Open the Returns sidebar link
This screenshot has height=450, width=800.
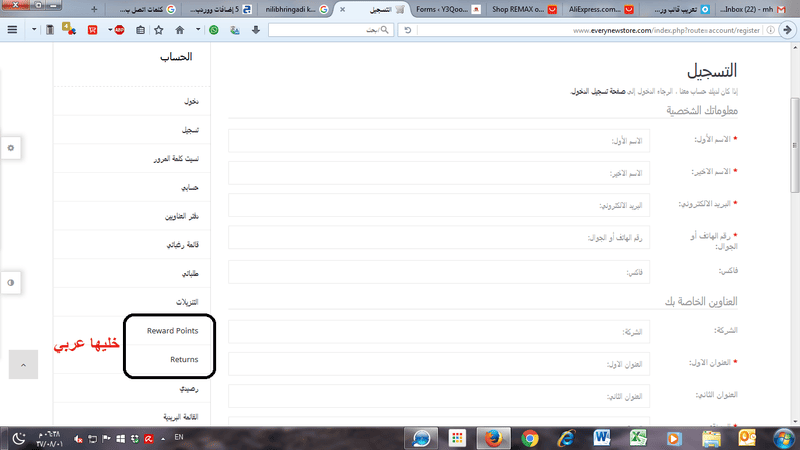[184, 359]
